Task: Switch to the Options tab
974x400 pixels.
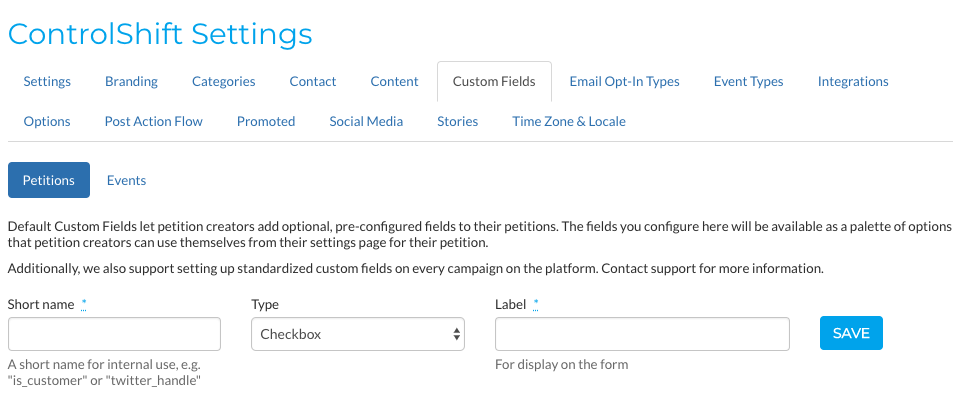Action: pos(47,121)
